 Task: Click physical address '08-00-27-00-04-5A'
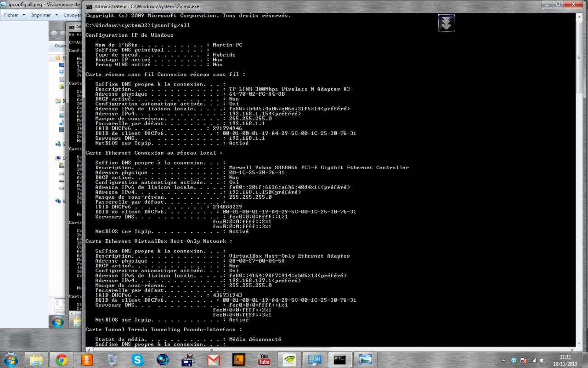257,261
